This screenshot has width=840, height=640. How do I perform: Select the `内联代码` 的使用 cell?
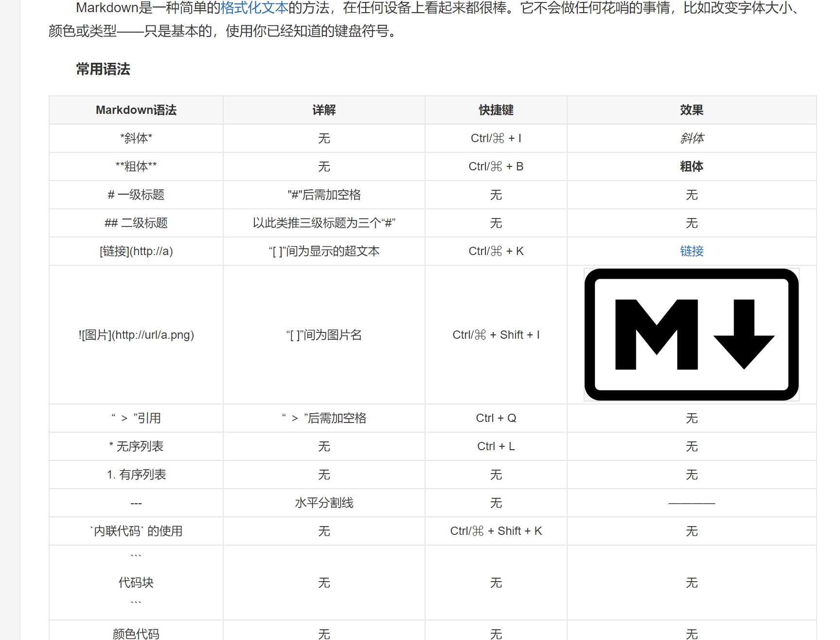[x=136, y=531]
